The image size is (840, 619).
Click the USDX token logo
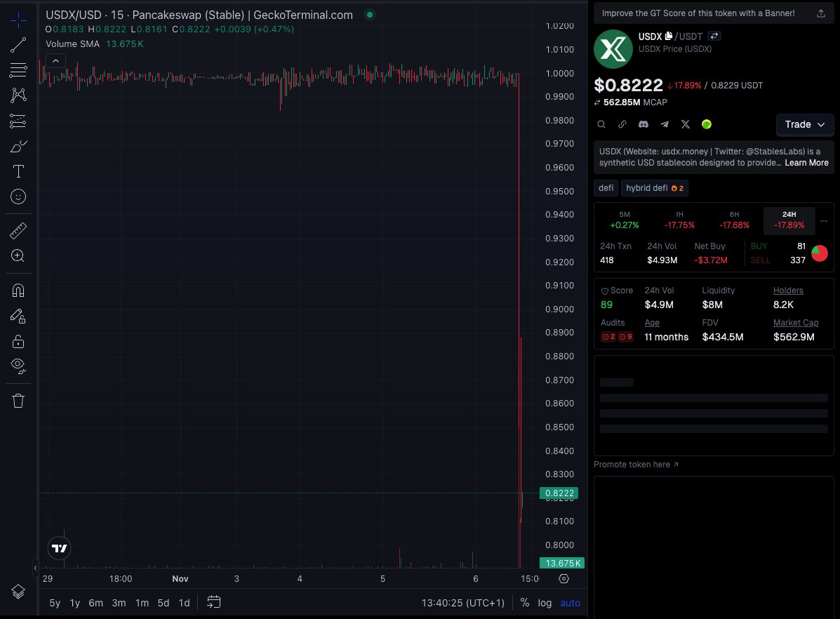pos(613,48)
